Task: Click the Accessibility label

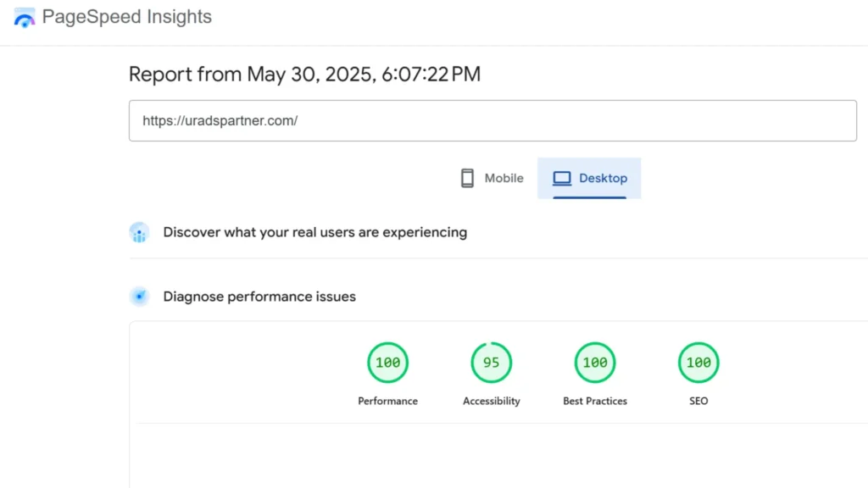Action: 492,401
